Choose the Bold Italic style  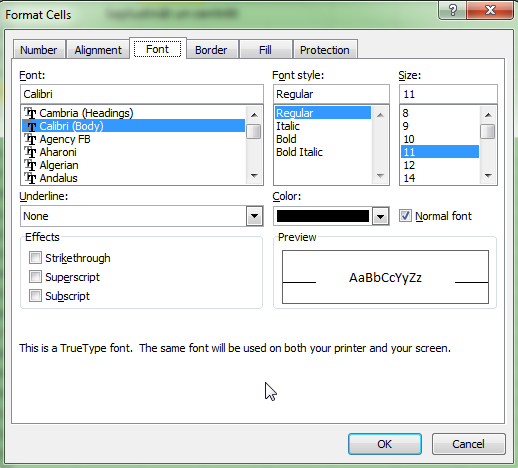point(322,152)
